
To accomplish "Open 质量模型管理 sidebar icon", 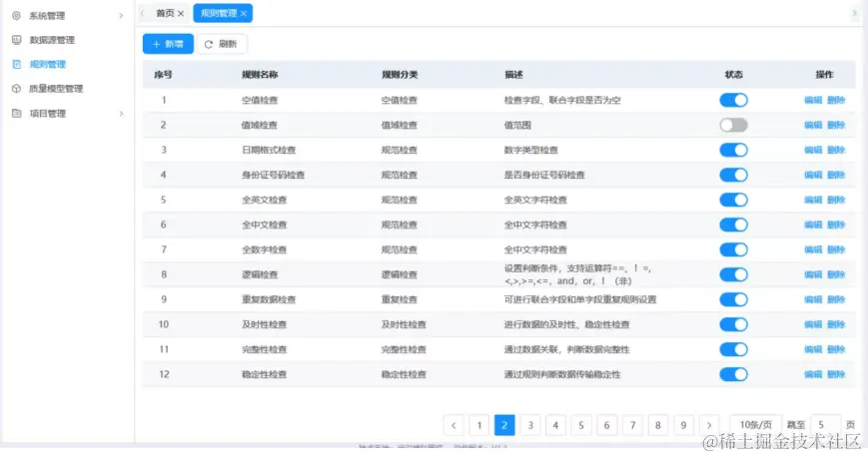I will click(x=17, y=89).
